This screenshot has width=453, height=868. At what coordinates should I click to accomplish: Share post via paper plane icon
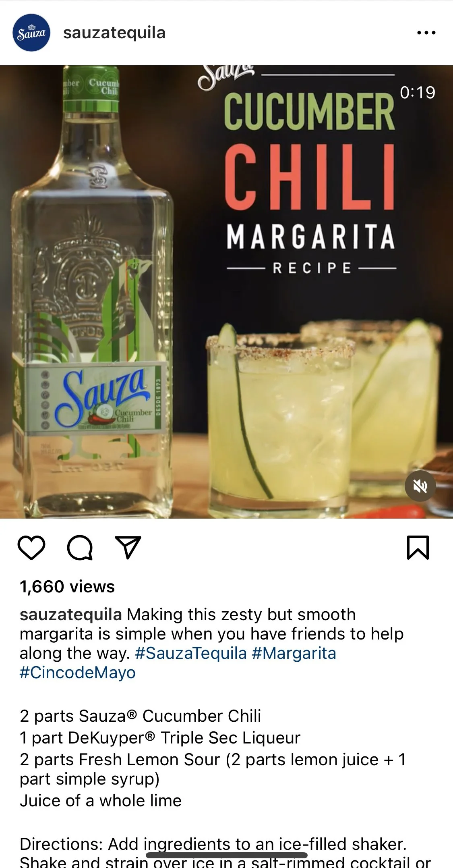click(128, 547)
